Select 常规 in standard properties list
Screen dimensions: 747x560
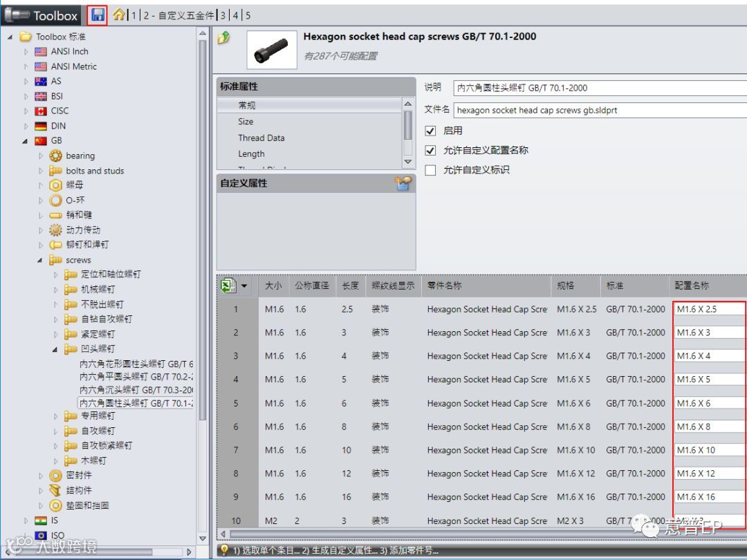pyautogui.click(x=310, y=105)
